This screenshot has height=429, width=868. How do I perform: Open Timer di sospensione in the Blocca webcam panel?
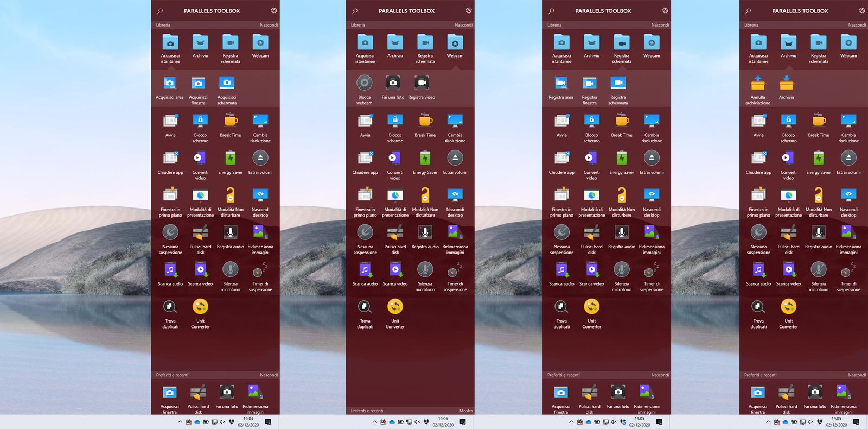[455, 277]
